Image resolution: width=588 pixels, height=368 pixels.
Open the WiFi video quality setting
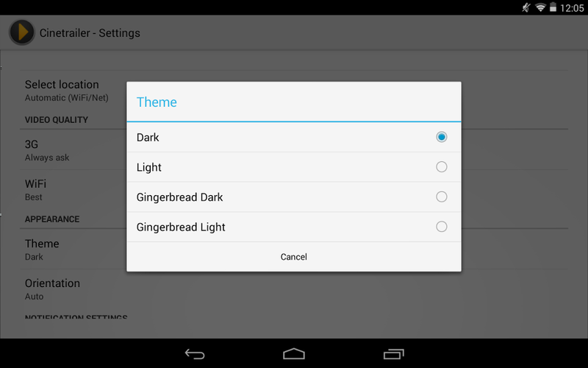click(73, 189)
